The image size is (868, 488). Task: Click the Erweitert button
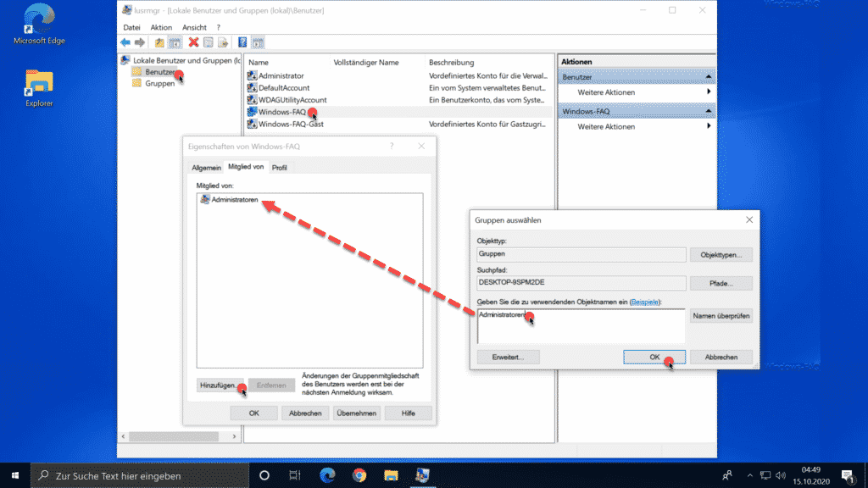tap(508, 357)
